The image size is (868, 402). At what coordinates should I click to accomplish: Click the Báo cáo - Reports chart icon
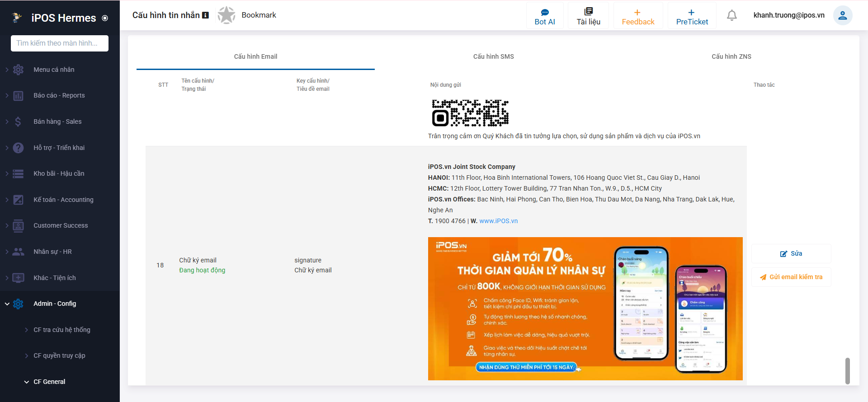click(x=18, y=96)
